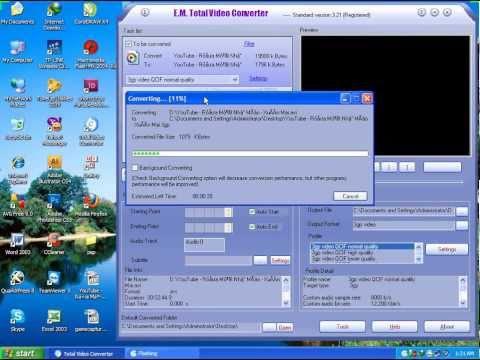Viewport: 480px width, 360px height.
Task: Click the Filter link in the task list
Action: 249,44
